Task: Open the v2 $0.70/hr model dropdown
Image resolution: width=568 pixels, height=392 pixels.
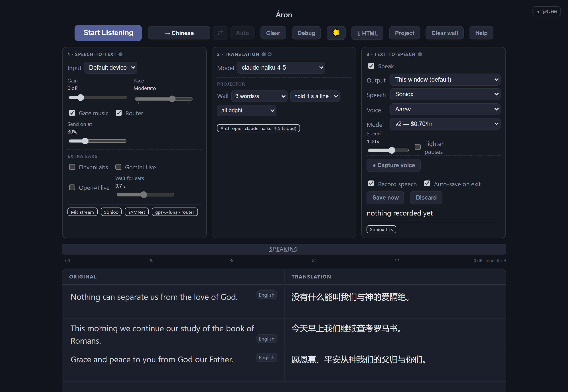Action: (445, 124)
